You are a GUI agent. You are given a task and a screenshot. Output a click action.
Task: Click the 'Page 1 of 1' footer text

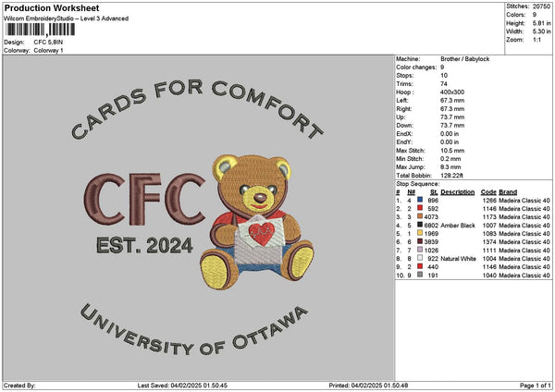pos(536,386)
